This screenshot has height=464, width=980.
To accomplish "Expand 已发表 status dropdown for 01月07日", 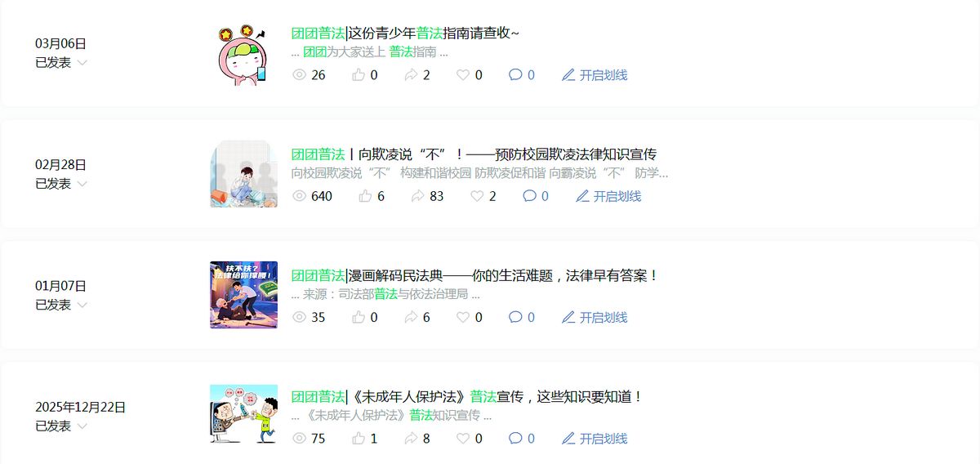I will click(x=82, y=305).
